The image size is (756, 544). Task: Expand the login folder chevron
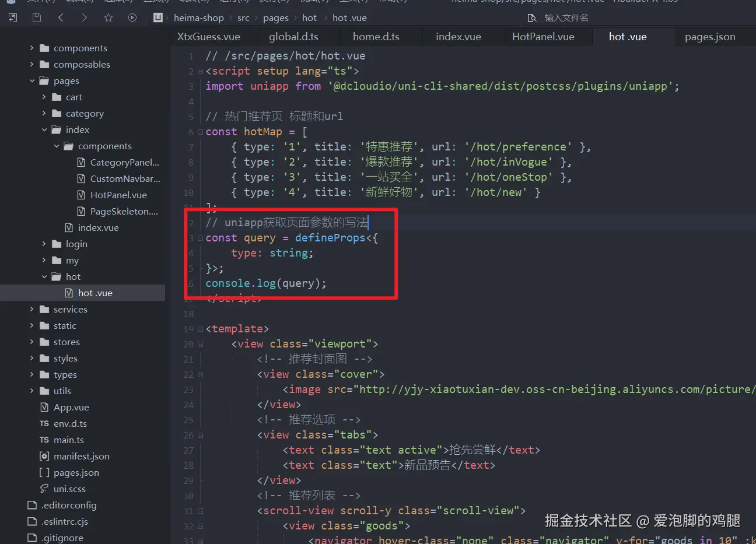[x=44, y=244]
